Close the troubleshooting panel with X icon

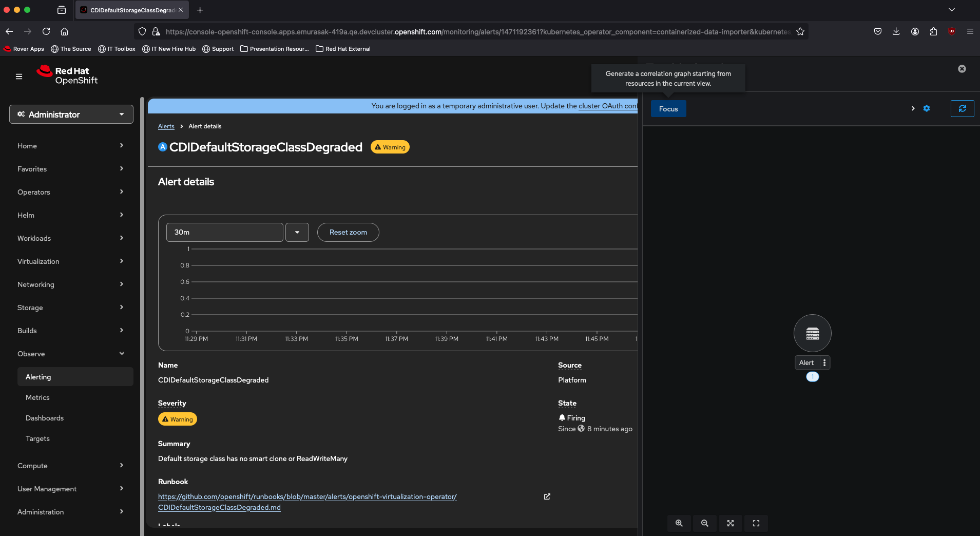click(962, 69)
